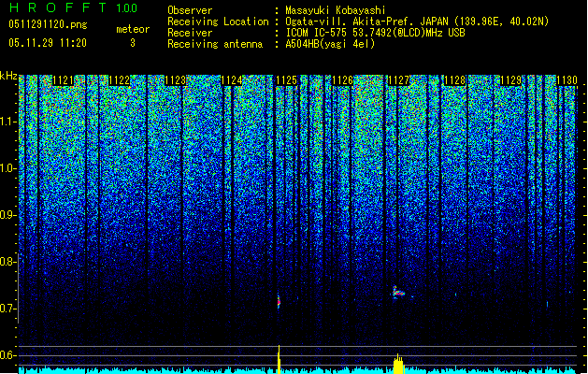
Task: Click the 0.8 kHz frequency label
Action: (8, 262)
